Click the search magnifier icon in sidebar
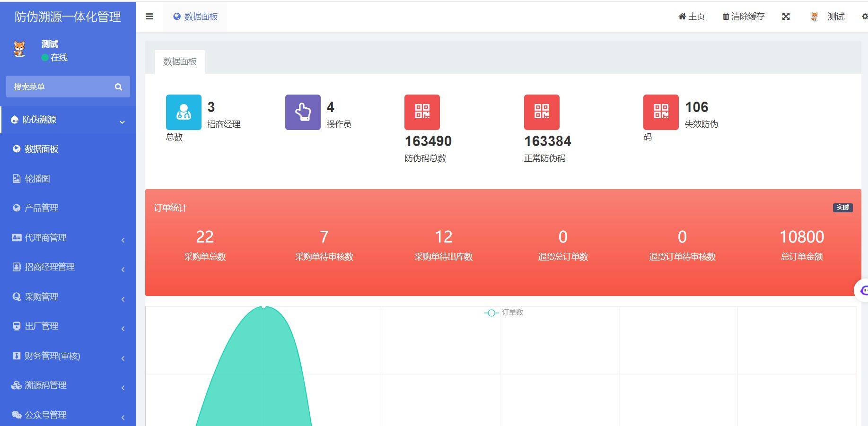 (x=118, y=87)
